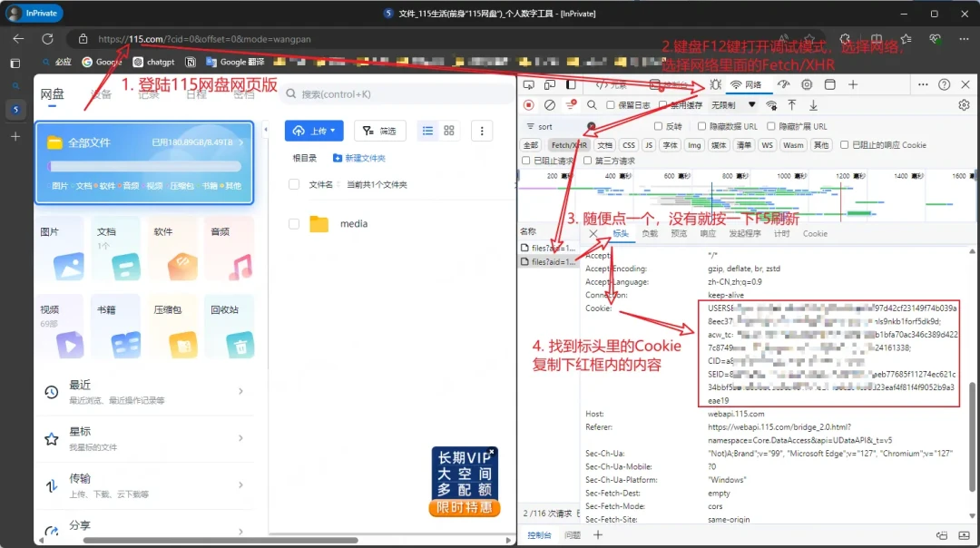
Task: Open the Application panel icon
Action: point(830,84)
